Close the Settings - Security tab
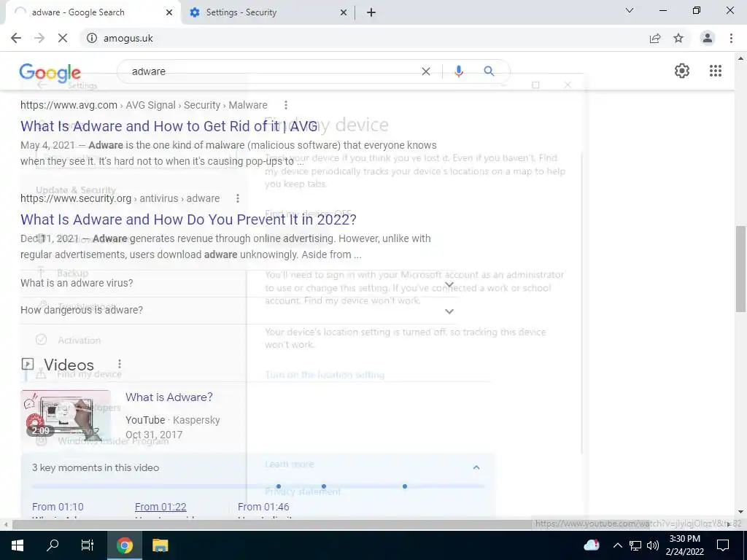 click(x=344, y=12)
